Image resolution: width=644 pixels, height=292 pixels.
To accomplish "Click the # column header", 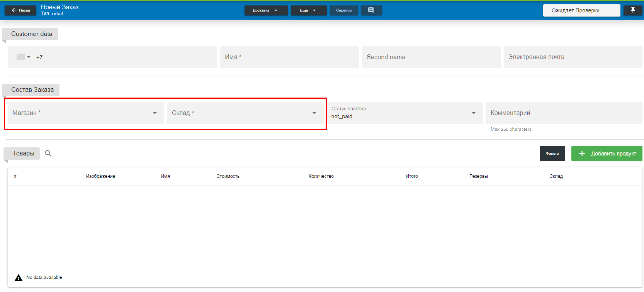I will [x=15, y=176].
